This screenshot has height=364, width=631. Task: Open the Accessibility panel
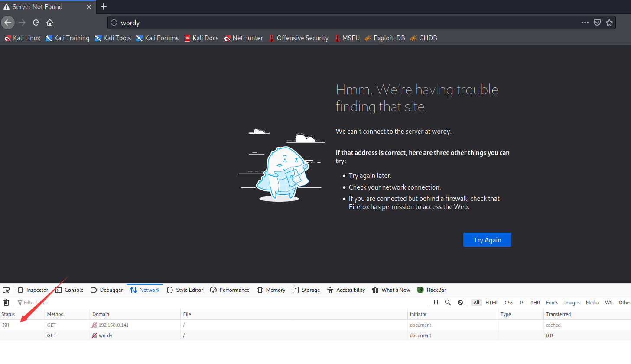coord(346,290)
